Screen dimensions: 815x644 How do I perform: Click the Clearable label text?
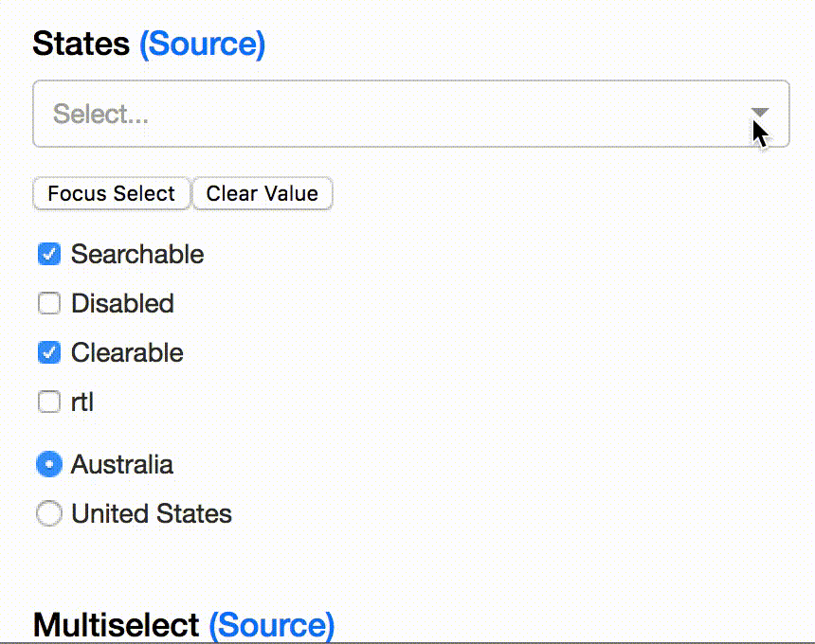(x=127, y=352)
